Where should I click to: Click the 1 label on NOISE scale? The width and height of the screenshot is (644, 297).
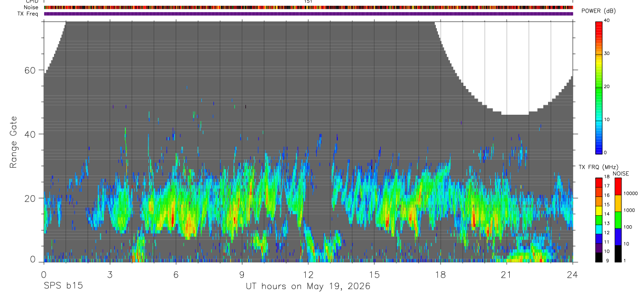[x=624, y=260]
